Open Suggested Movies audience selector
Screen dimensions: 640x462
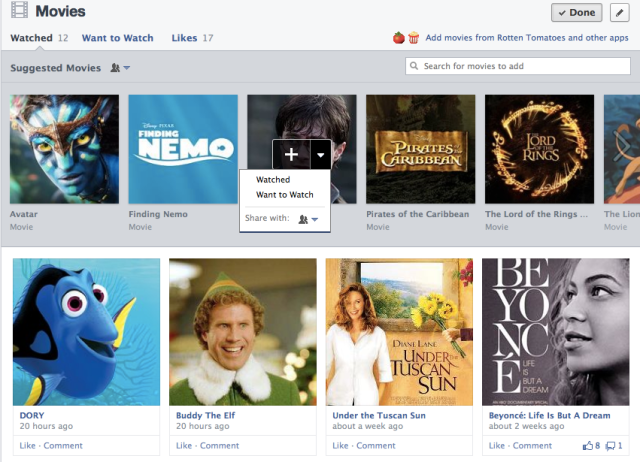point(120,68)
